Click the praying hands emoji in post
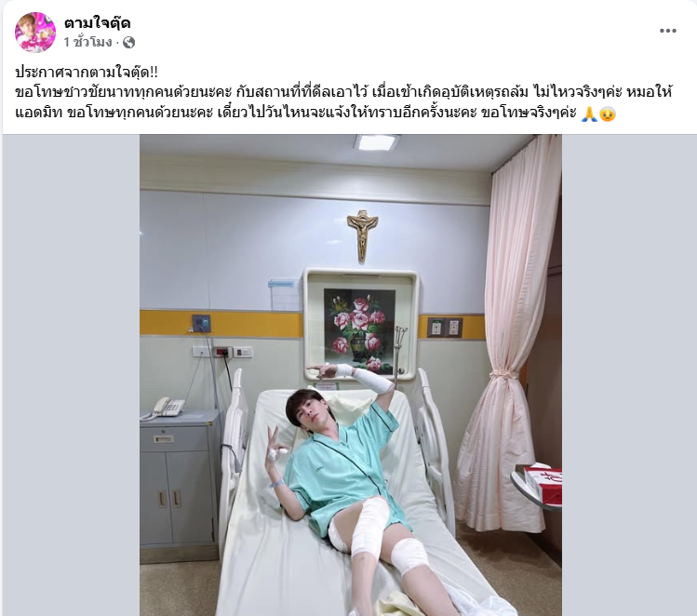 [589, 114]
